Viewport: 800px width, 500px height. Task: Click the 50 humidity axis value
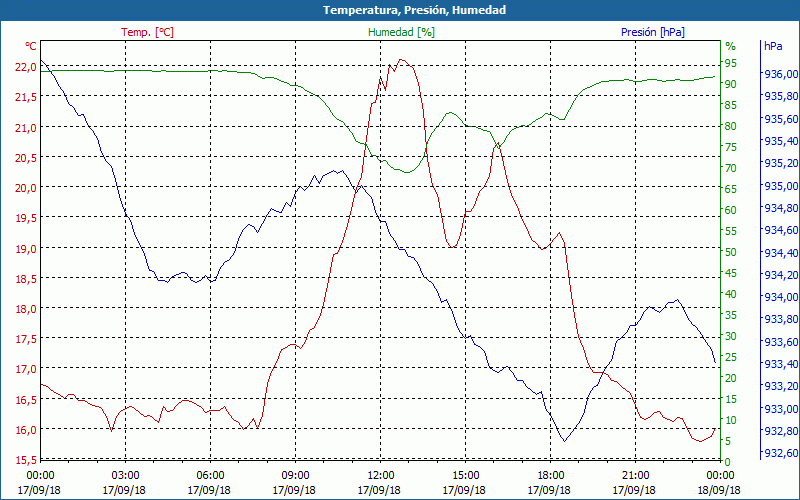pyautogui.click(x=731, y=252)
